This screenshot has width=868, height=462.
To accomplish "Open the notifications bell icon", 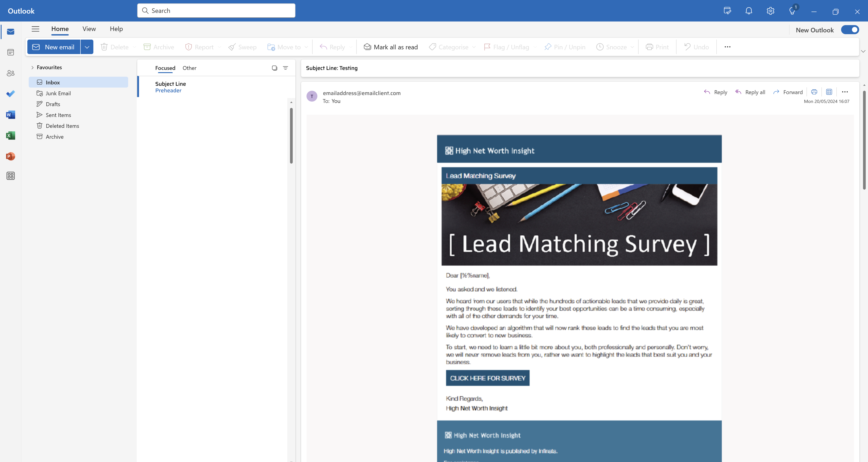I will click(x=749, y=11).
